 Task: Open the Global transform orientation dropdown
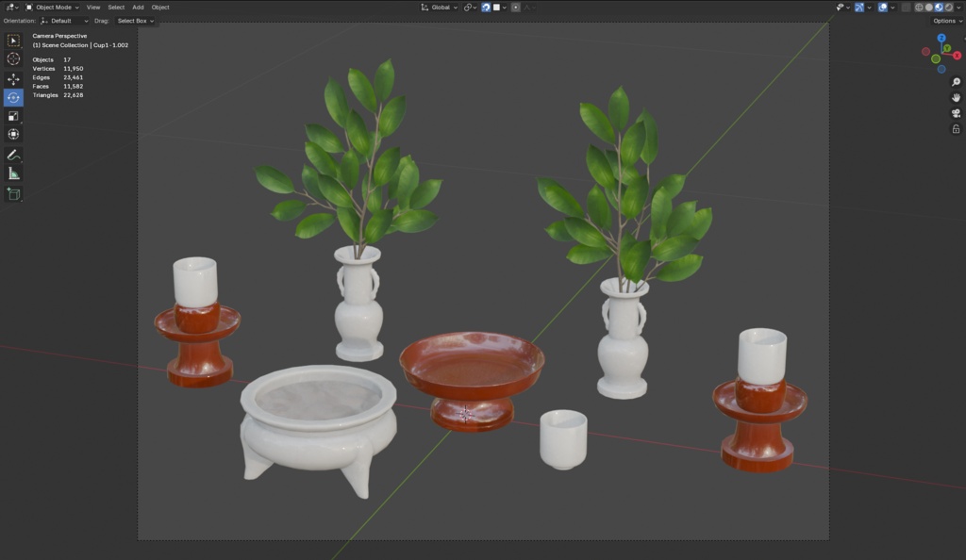click(440, 8)
